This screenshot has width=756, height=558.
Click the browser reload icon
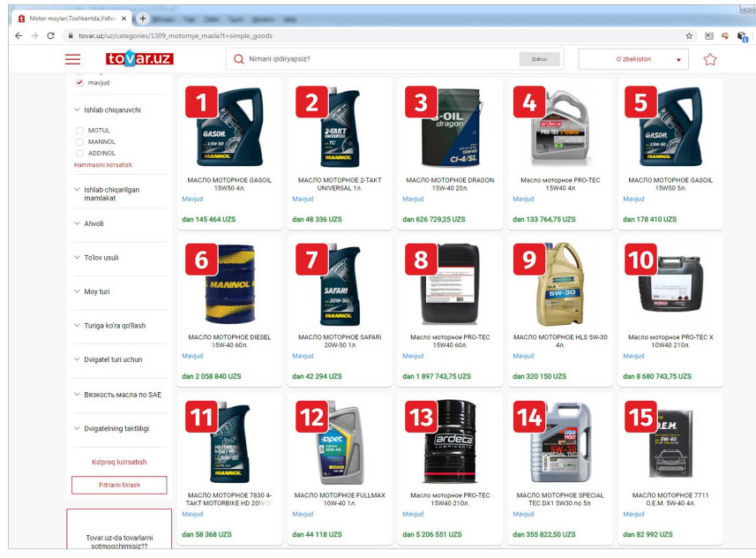(x=51, y=36)
